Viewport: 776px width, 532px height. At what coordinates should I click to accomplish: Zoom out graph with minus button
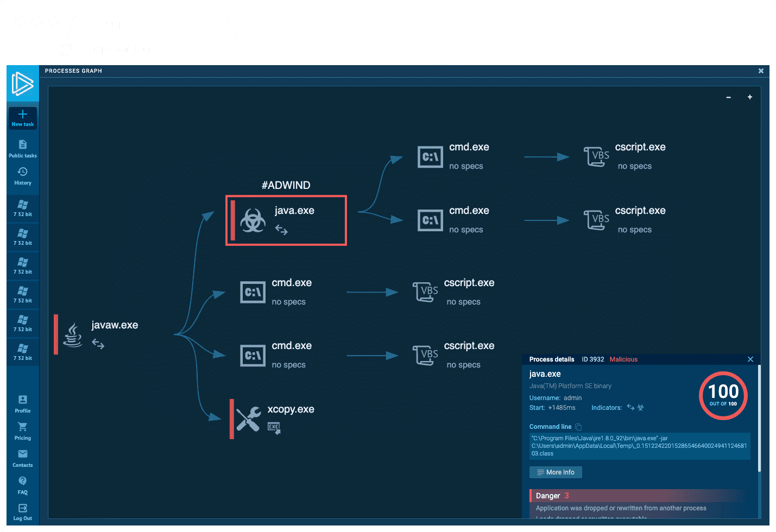coord(729,97)
